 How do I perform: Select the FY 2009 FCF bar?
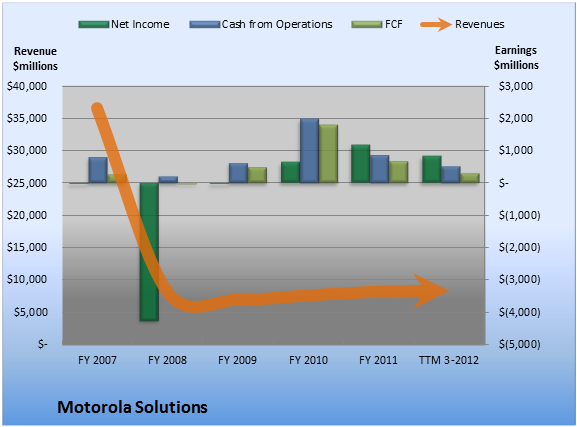click(x=257, y=175)
